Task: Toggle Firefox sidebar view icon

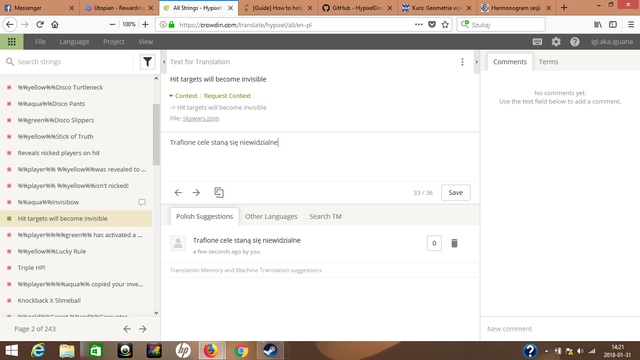Action: pos(613,24)
